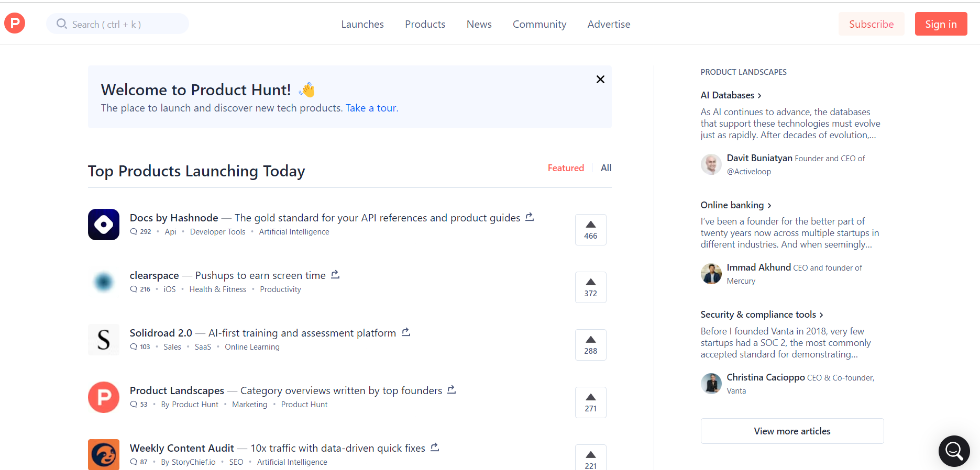Open Docs by Hashnode product link
Viewport: 980px width, 470px height.
click(x=174, y=218)
